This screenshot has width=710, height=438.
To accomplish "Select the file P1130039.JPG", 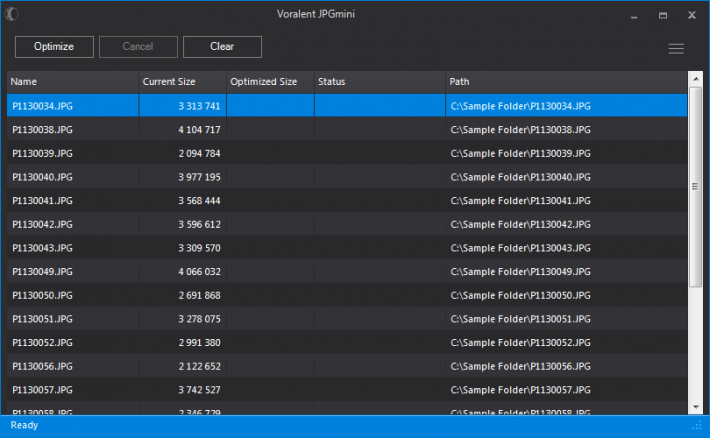I will click(x=42, y=154).
